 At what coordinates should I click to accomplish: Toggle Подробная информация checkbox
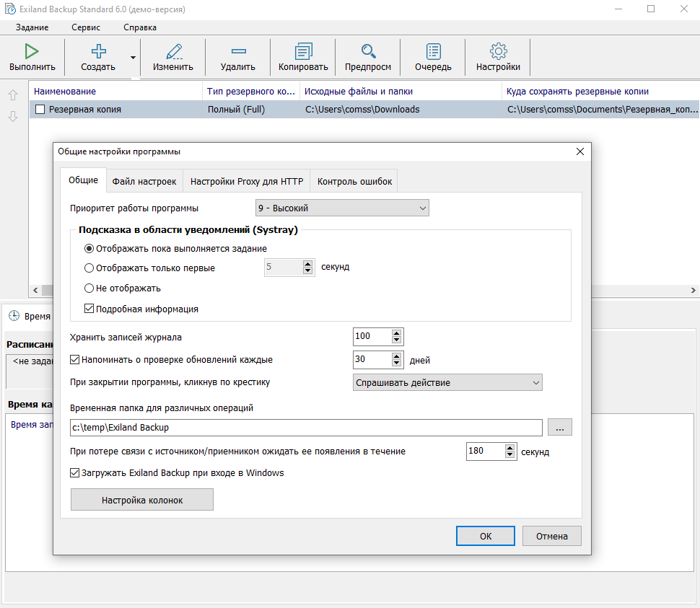pyautogui.click(x=89, y=309)
